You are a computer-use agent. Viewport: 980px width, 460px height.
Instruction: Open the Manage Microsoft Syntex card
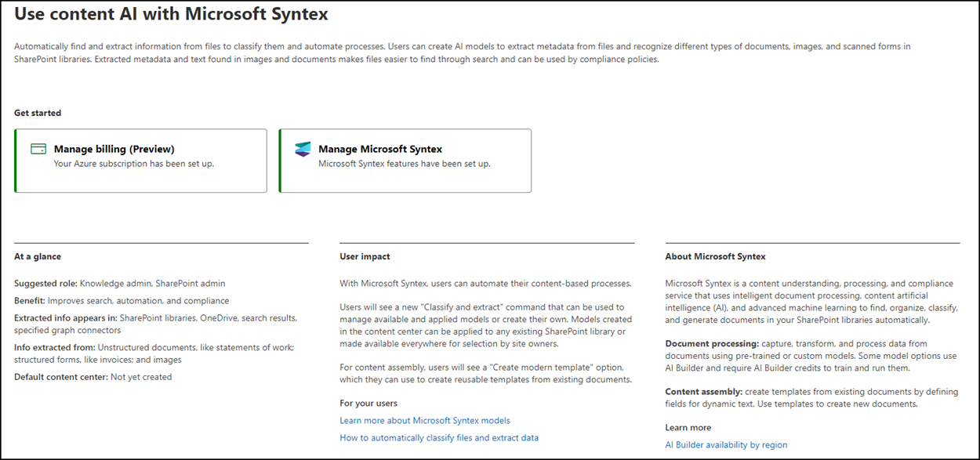click(404, 161)
